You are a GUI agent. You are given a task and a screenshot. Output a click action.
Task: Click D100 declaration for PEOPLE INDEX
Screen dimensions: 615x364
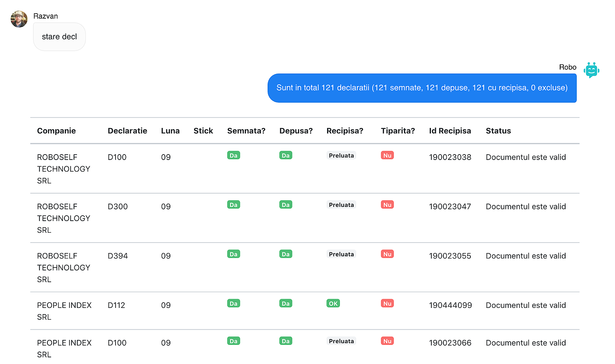click(117, 343)
